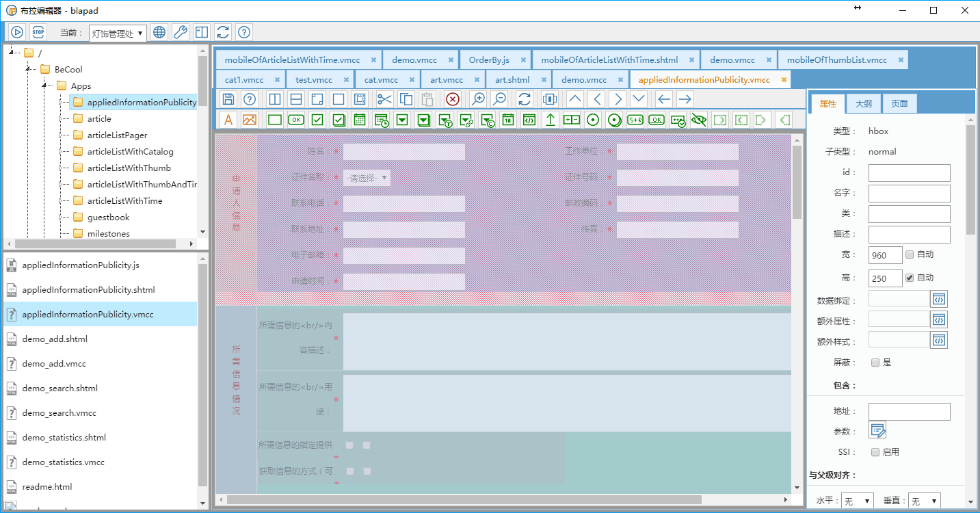Click the STOP icon in top toolbar
This screenshot has width=980, height=513.
tap(38, 32)
